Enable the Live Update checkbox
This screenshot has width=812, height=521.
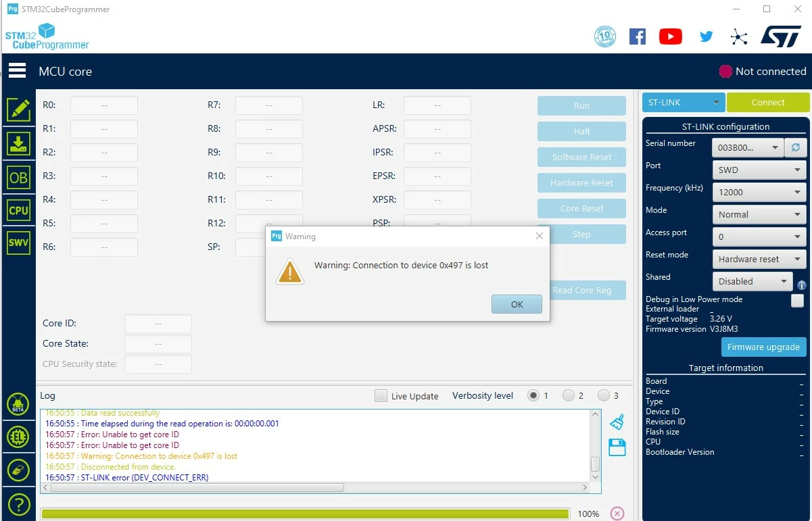coord(381,396)
